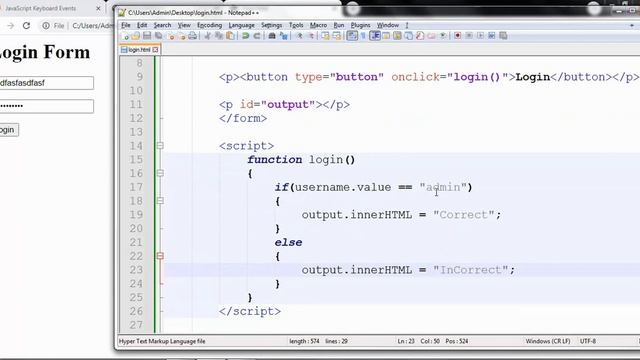
Task: Click site info icon in address bar
Action: (x=46, y=26)
